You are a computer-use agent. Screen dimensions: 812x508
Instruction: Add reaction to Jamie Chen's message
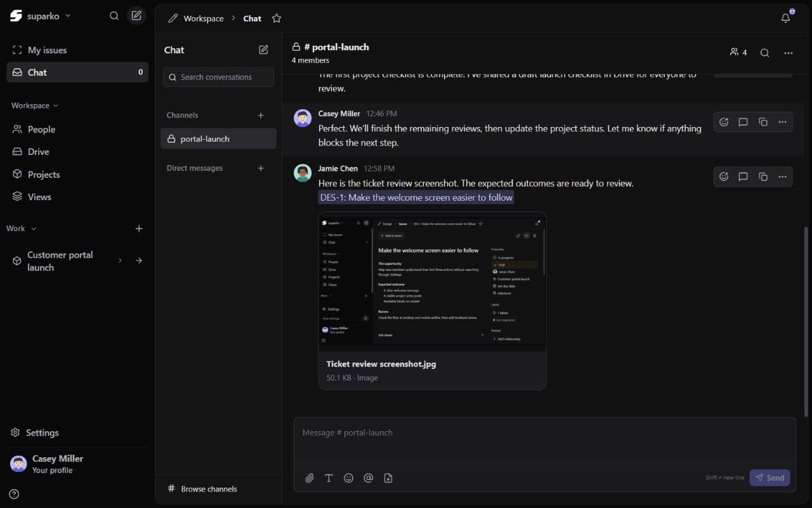click(724, 177)
